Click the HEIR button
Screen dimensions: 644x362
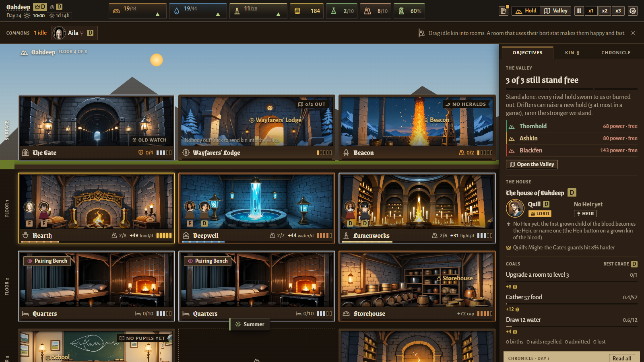click(x=585, y=214)
